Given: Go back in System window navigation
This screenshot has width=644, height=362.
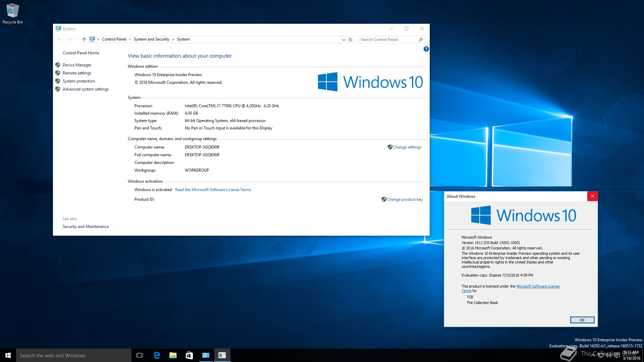Looking at the screenshot, I should pyautogui.click(x=59, y=40).
